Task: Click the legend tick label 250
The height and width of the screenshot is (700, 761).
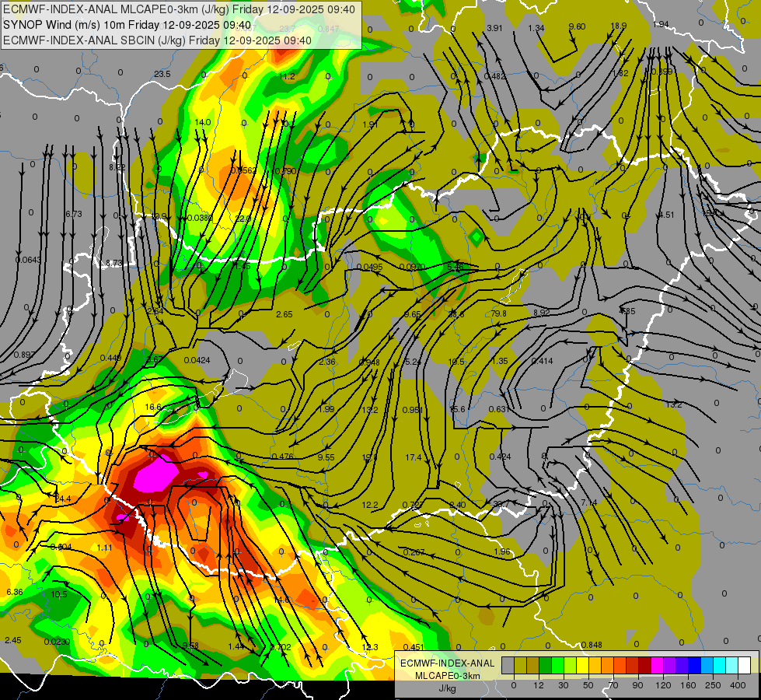Action: pos(713,685)
